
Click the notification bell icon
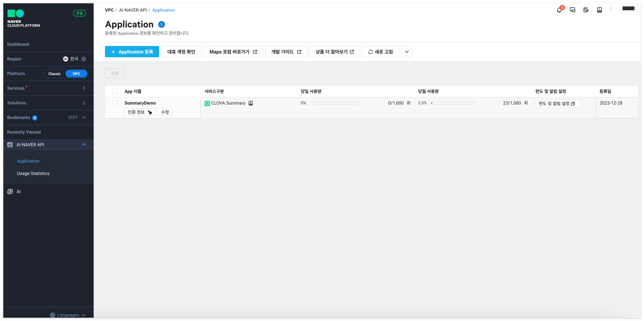pos(559,10)
